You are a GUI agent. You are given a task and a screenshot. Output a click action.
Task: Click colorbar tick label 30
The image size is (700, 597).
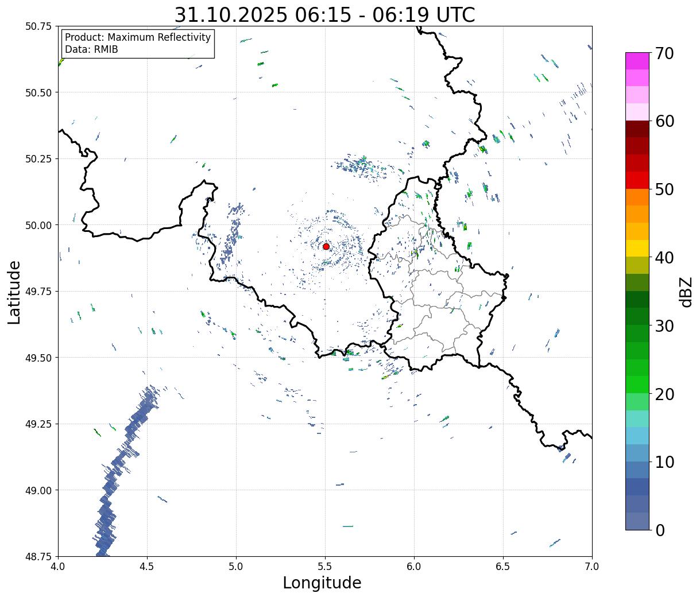[x=664, y=326]
